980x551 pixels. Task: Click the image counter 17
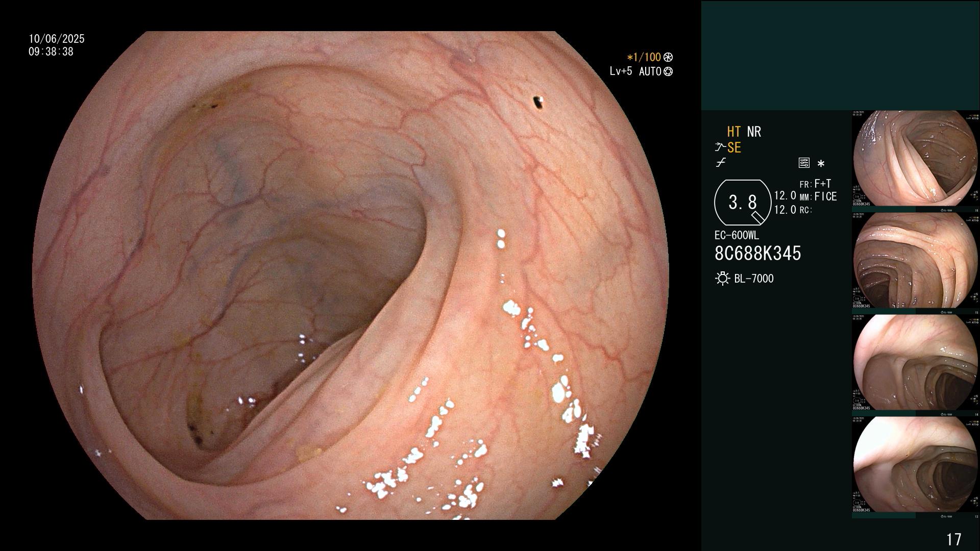[x=953, y=539]
